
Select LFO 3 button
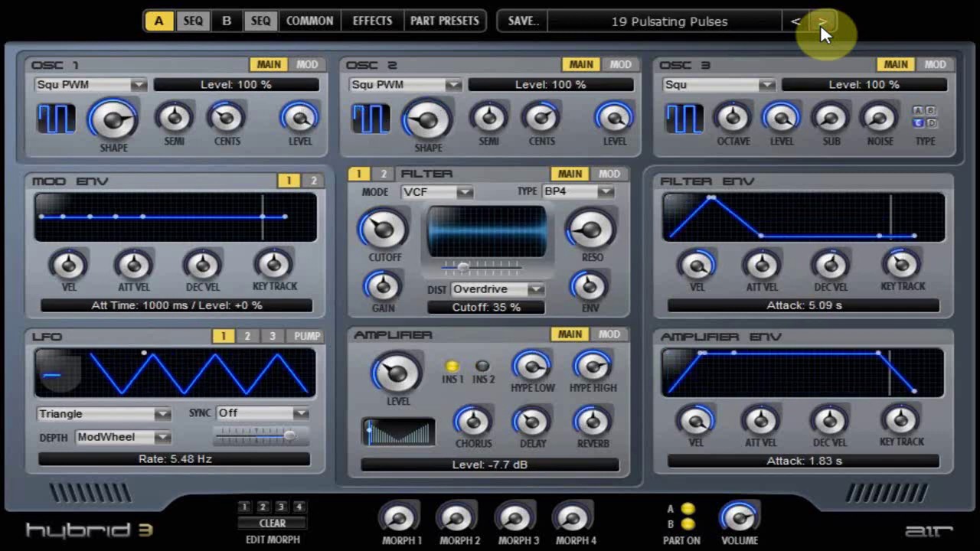click(272, 336)
